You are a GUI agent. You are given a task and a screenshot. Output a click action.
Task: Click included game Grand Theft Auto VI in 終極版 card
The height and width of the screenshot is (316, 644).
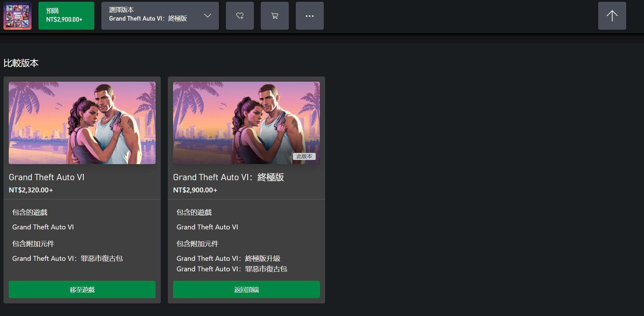click(x=207, y=227)
